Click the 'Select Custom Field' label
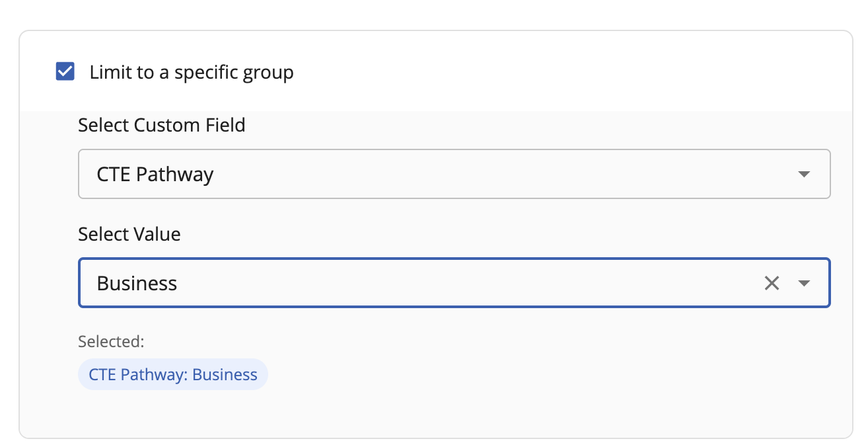 click(x=162, y=125)
